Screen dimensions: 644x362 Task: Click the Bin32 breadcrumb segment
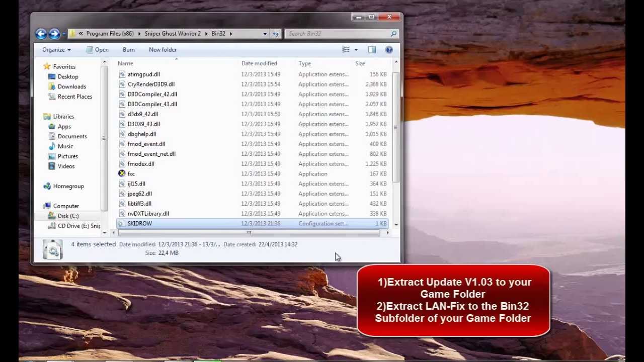point(218,34)
